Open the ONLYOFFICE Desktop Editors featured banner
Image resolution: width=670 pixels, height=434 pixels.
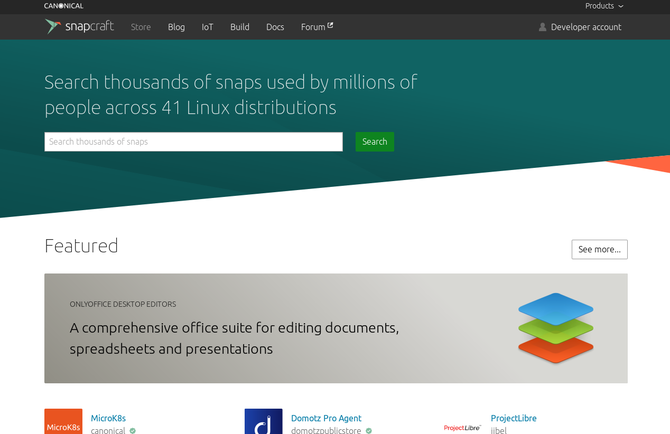336,328
